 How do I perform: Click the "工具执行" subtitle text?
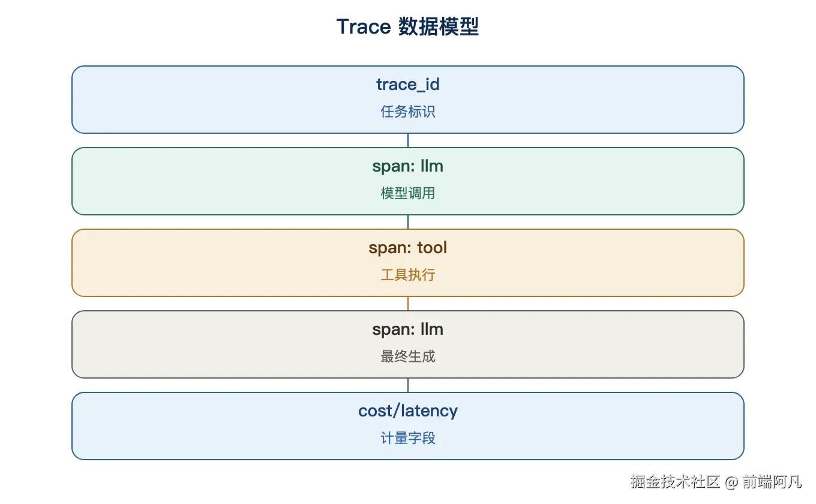[x=408, y=275]
